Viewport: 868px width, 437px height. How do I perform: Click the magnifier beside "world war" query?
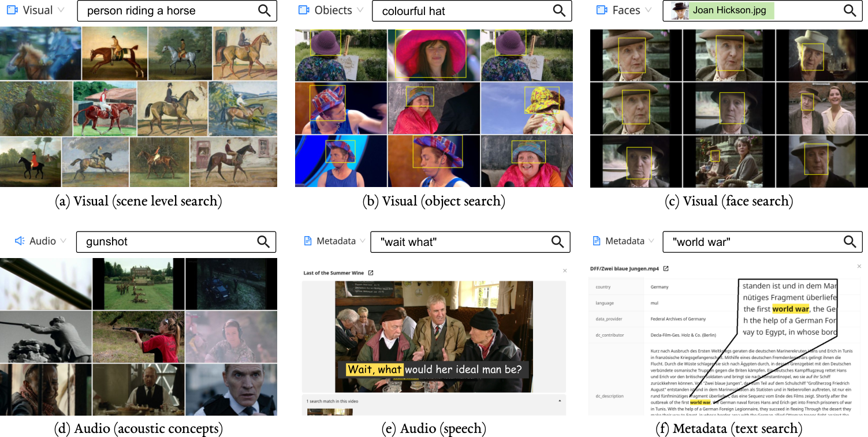click(850, 241)
